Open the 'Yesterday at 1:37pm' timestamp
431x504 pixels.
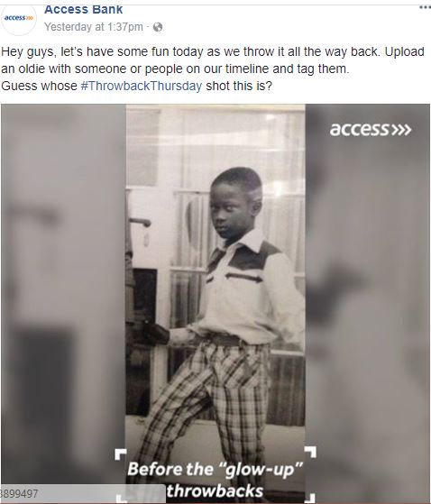pyautogui.click(x=94, y=27)
